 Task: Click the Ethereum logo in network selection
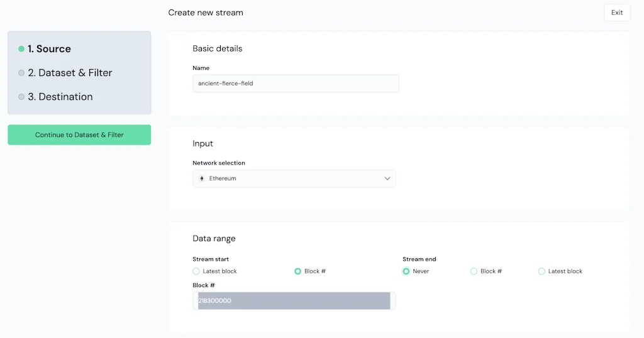tap(202, 178)
